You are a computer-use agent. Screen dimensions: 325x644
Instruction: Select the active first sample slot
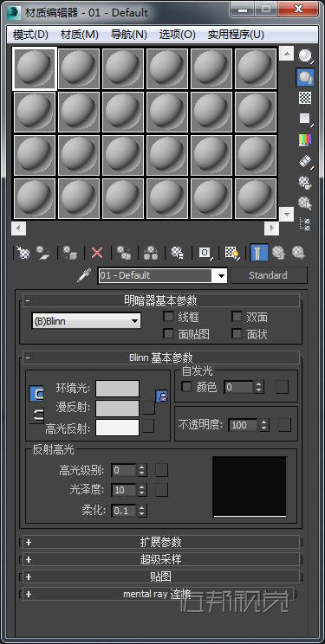35,68
